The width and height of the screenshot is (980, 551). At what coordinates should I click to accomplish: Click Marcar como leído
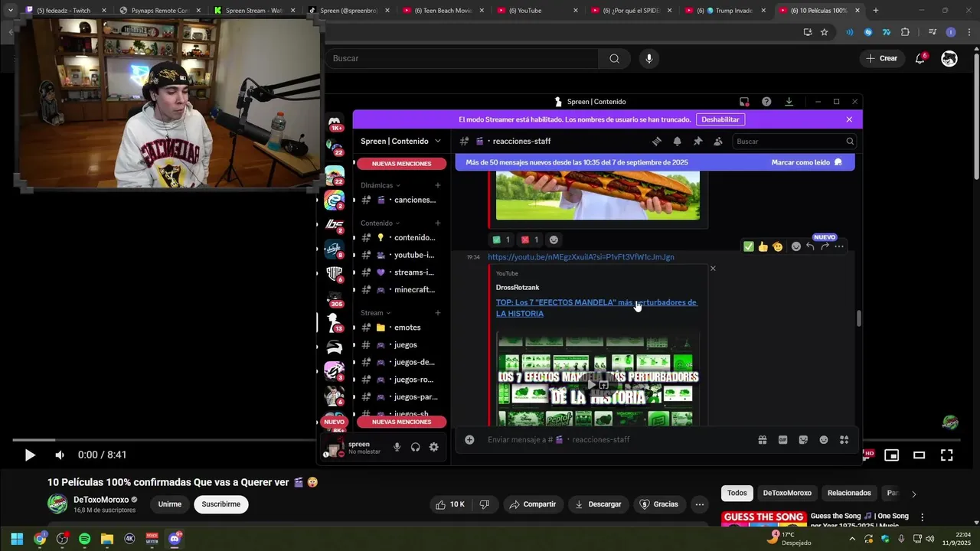pyautogui.click(x=807, y=162)
